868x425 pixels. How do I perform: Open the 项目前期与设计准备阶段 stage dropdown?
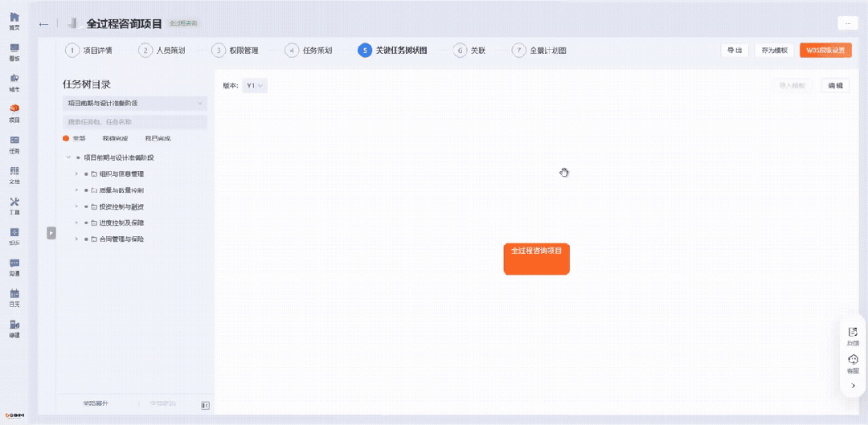tap(135, 103)
